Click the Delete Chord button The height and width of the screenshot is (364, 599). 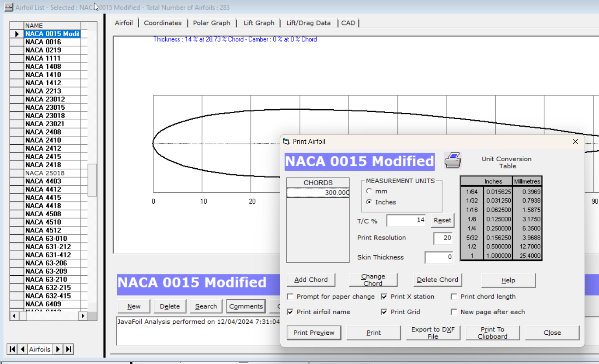(437, 280)
